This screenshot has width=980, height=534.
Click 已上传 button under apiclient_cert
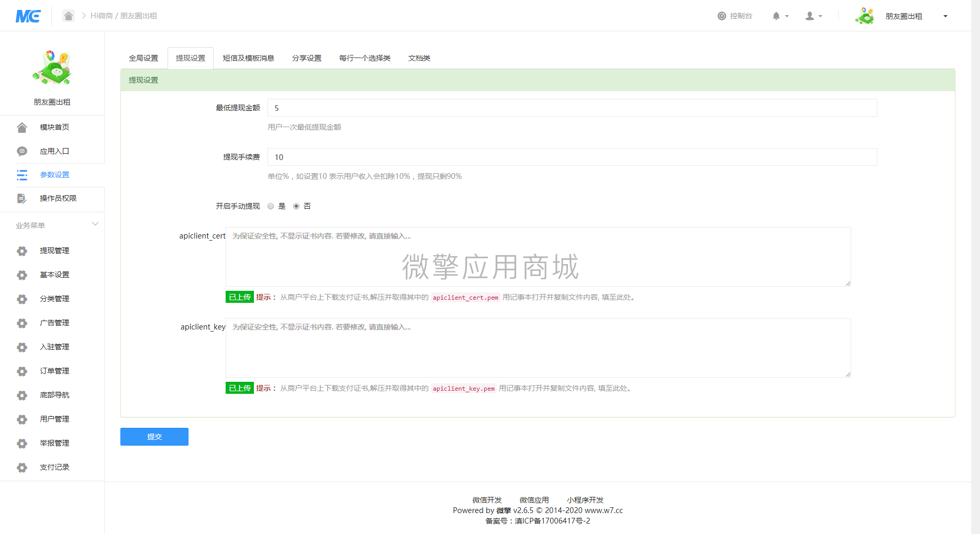pyautogui.click(x=239, y=297)
